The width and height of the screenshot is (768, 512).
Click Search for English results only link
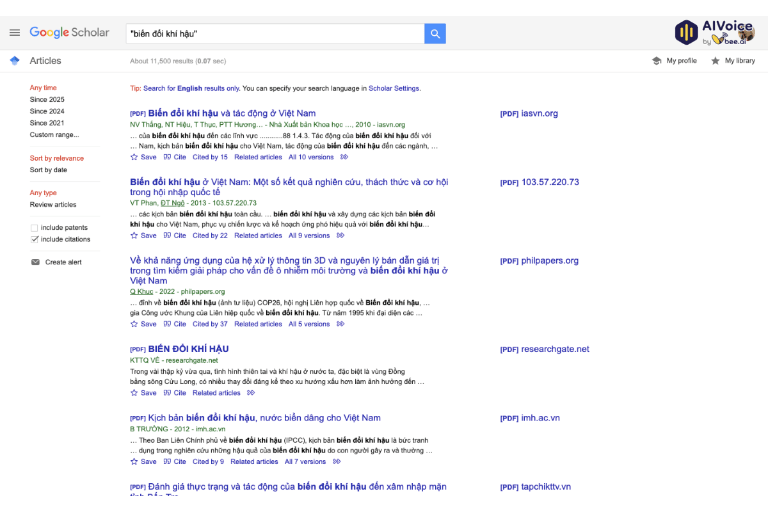tap(191, 89)
